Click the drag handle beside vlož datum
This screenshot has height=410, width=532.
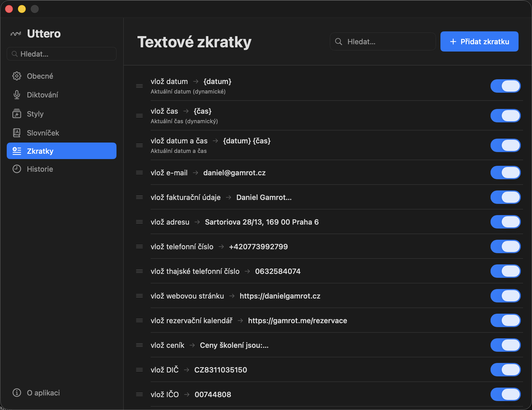coord(139,86)
